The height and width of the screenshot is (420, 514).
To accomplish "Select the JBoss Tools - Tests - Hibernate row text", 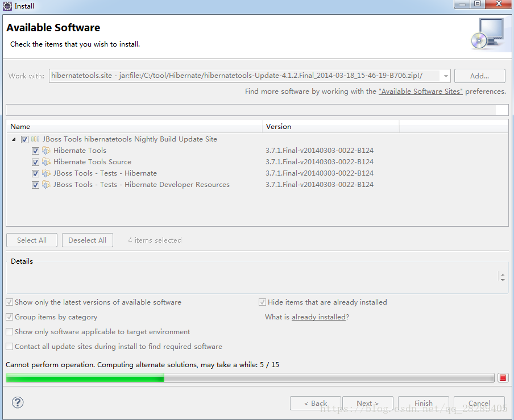I will [105, 173].
